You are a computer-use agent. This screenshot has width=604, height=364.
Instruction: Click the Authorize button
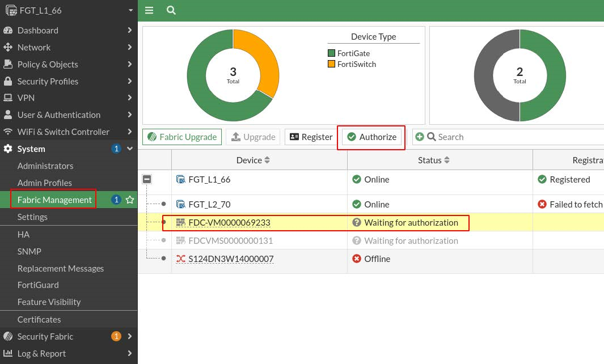tap(371, 137)
